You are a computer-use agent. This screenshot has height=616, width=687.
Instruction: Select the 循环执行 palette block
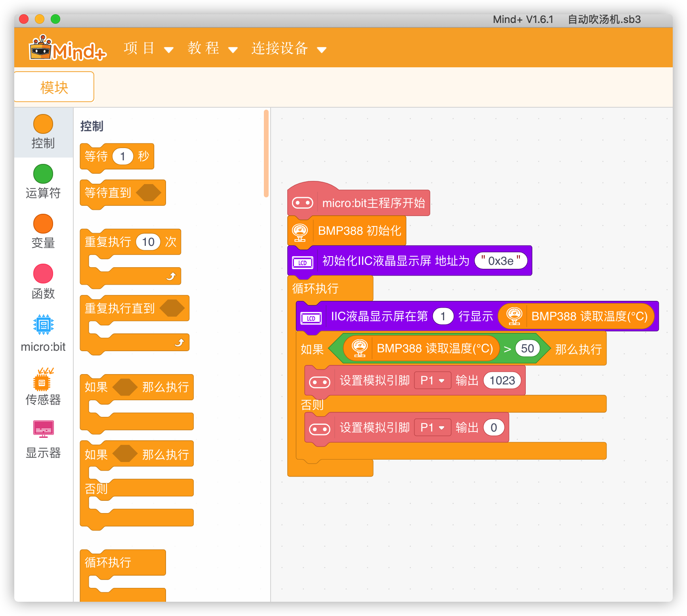coord(123,576)
